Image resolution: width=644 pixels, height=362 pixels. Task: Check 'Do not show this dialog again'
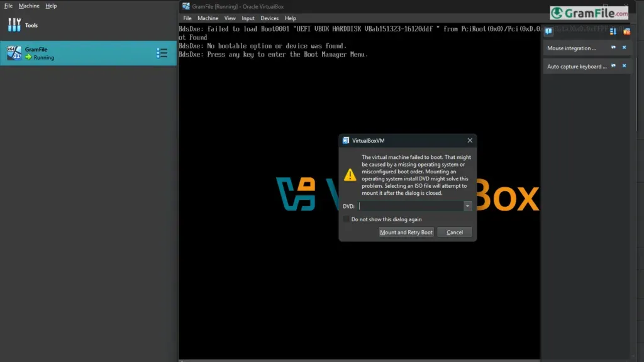tap(347, 219)
